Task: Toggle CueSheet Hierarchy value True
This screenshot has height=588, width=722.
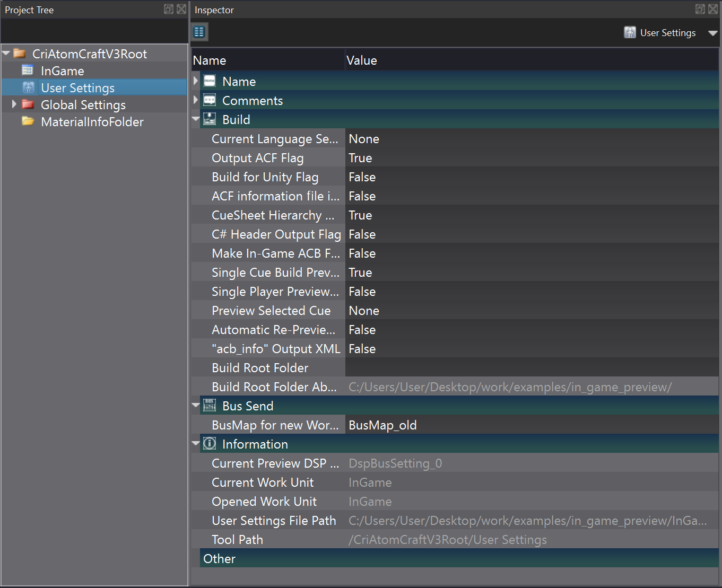Action: (x=532, y=215)
